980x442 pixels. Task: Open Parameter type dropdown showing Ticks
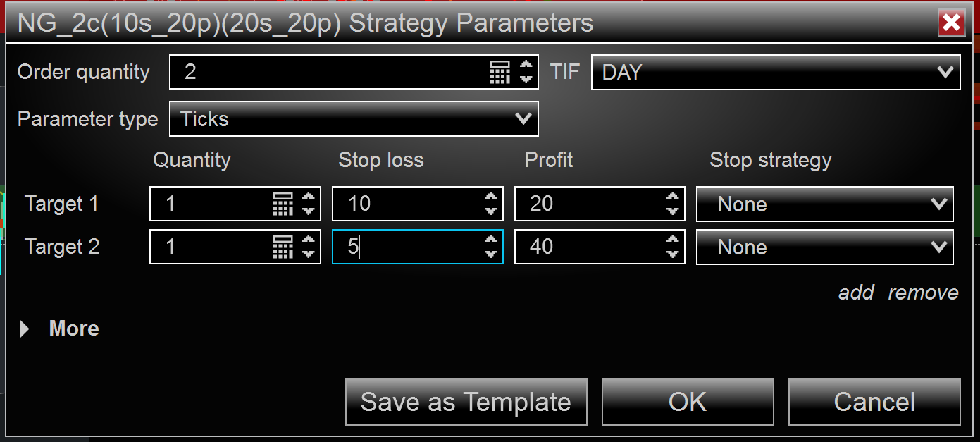[354, 118]
